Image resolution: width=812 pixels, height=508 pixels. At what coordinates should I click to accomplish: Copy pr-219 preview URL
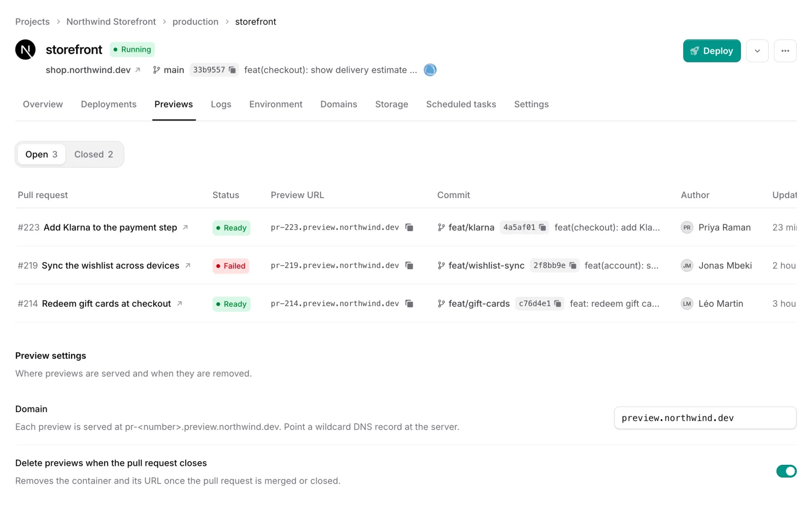pos(409,266)
